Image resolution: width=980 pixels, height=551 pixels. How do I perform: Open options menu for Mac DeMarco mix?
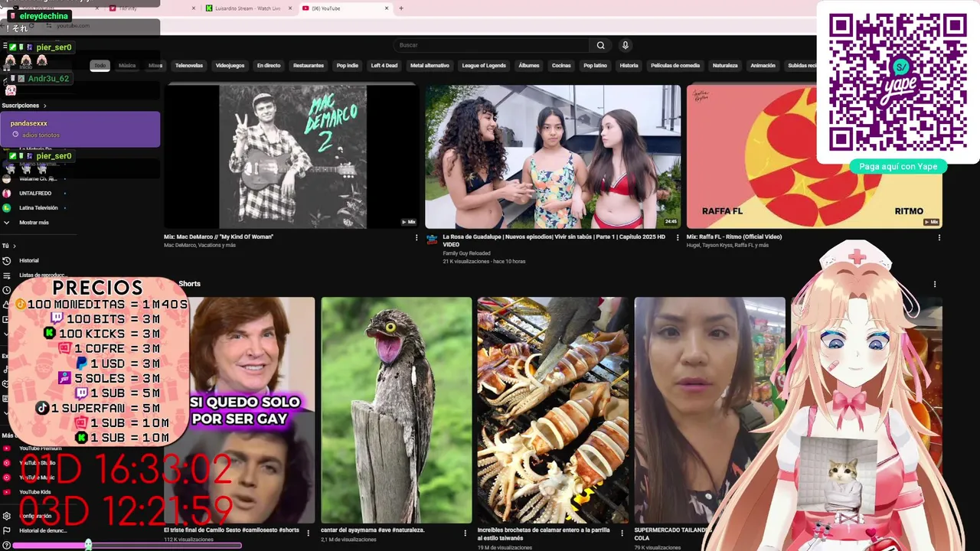coord(416,237)
